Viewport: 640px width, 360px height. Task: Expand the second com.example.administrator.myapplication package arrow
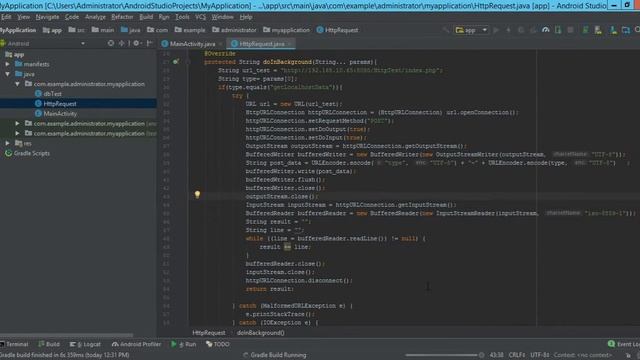tap(17, 123)
